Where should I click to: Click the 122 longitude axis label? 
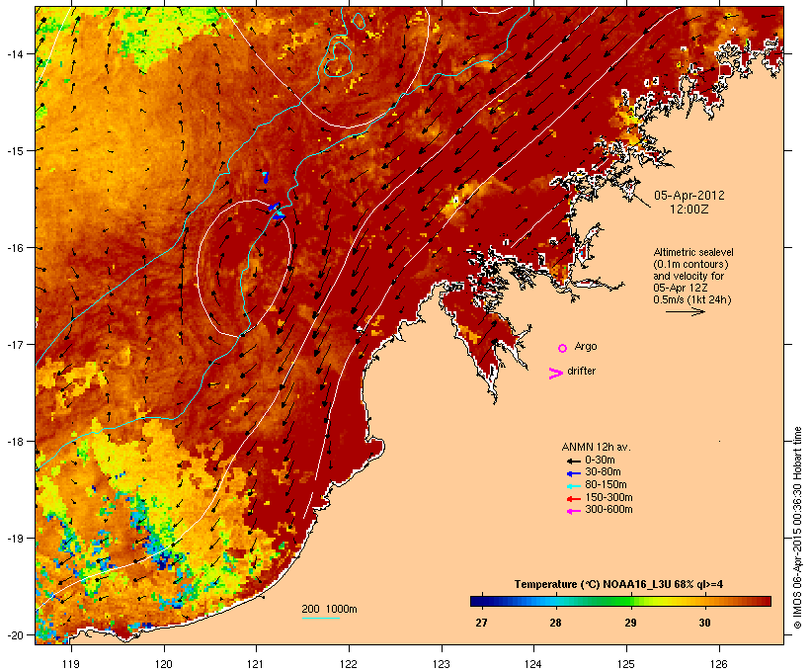[x=349, y=664]
